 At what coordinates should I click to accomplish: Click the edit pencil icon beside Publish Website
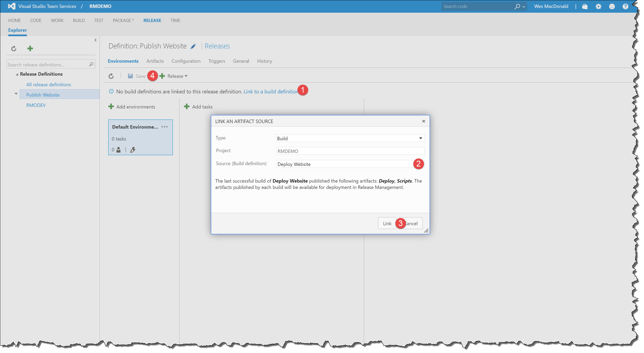coord(193,47)
